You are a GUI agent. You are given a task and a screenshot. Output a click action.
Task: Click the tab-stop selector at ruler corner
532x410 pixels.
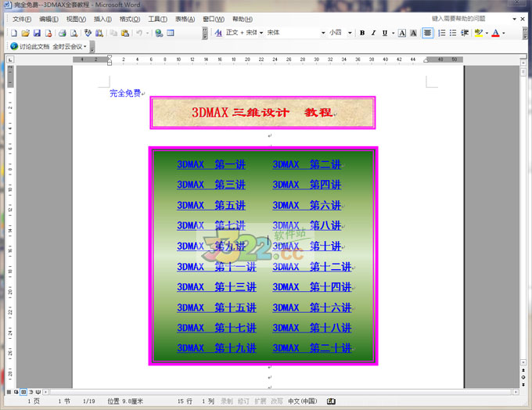10,59
